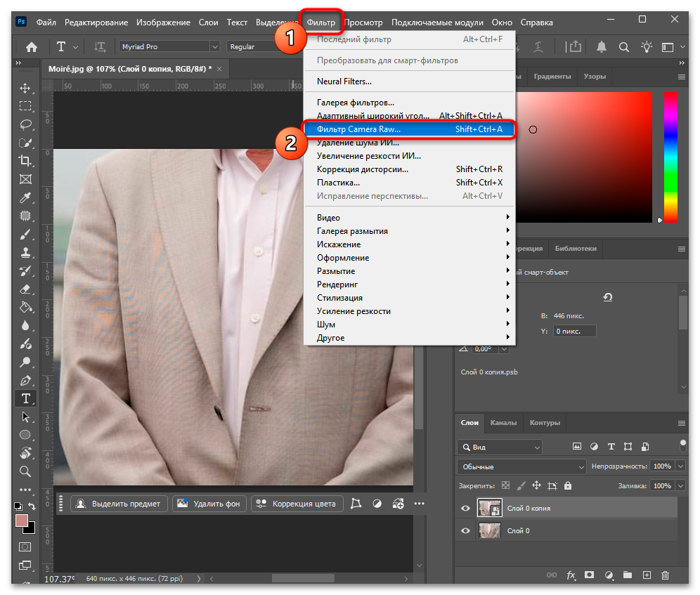The image size is (700, 595).
Task: Open the Непрозрачность opacity dropdown arrow
Action: 680,466
